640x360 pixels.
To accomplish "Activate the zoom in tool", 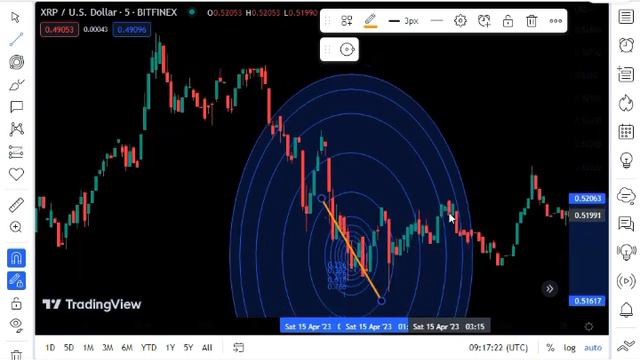I will coord(16,227).
